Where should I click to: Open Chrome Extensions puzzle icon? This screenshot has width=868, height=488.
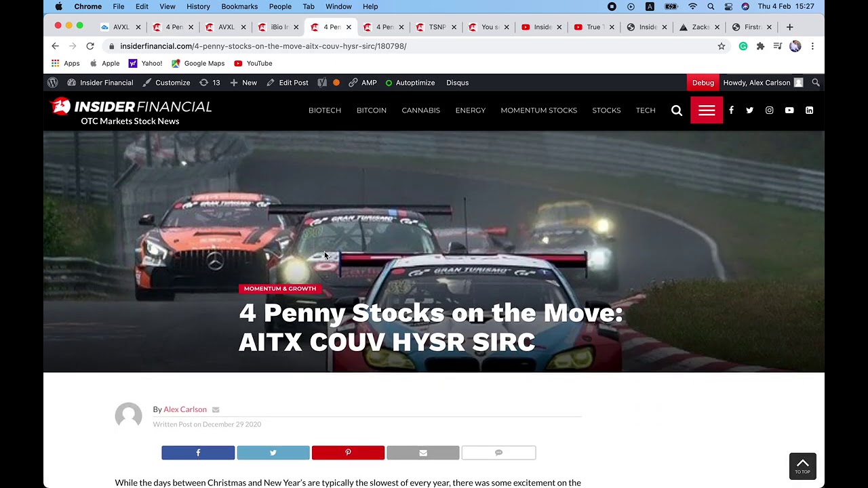point(760,46)
